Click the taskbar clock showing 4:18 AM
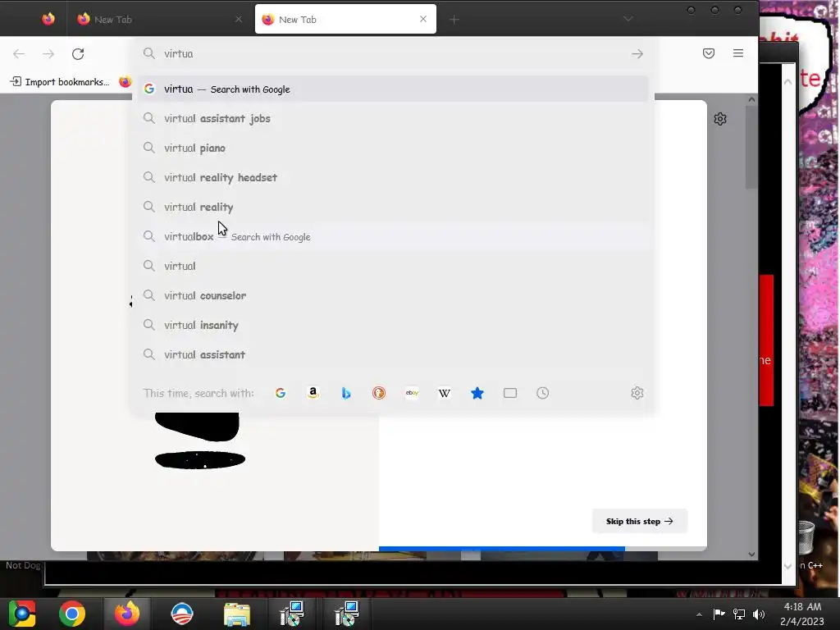This screenshot has width=840, height=630. click(802, 614)
